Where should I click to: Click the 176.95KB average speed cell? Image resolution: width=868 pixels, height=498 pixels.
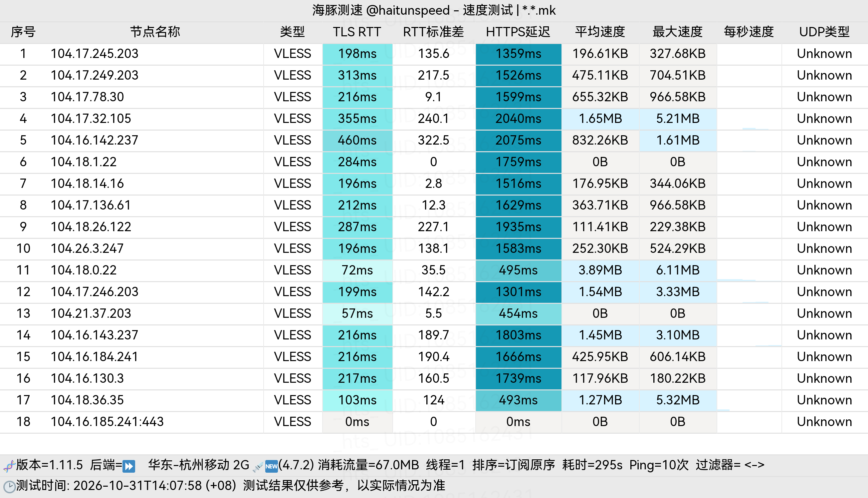600,184
